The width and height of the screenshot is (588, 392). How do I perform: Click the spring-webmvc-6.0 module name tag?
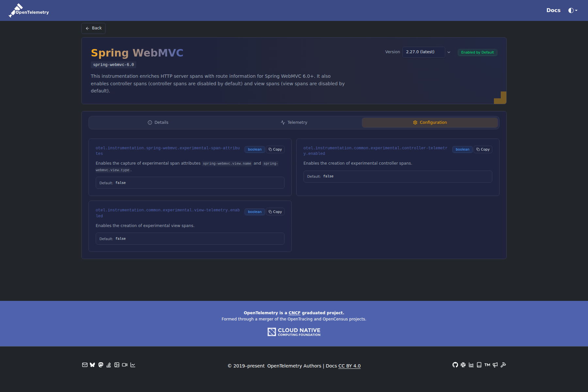pos(113,65)
